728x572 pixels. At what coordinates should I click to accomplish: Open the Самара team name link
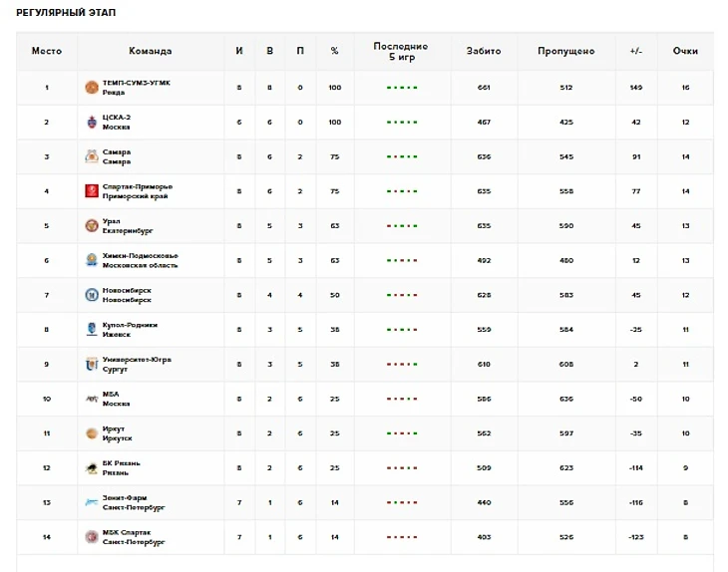tap(117, 152)
